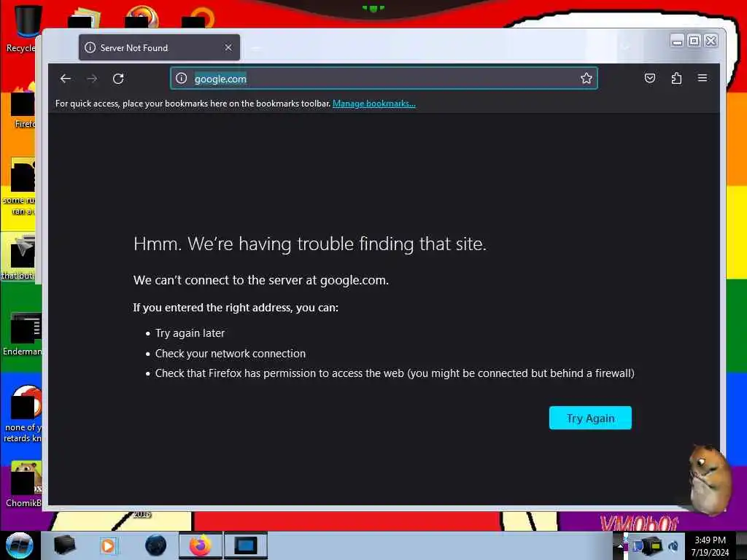Select the folder icon atop the desktop
Screen dimensions: 747x560
click(x=84, y=17)
